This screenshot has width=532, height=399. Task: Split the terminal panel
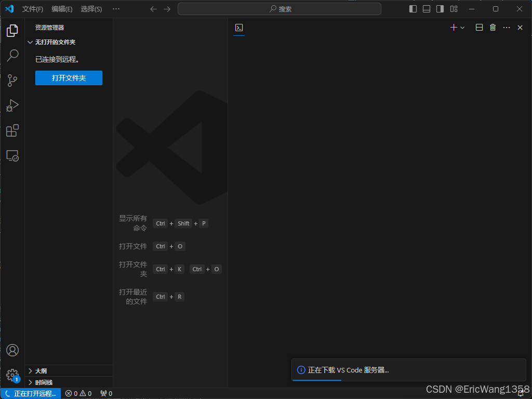(479, 28)
